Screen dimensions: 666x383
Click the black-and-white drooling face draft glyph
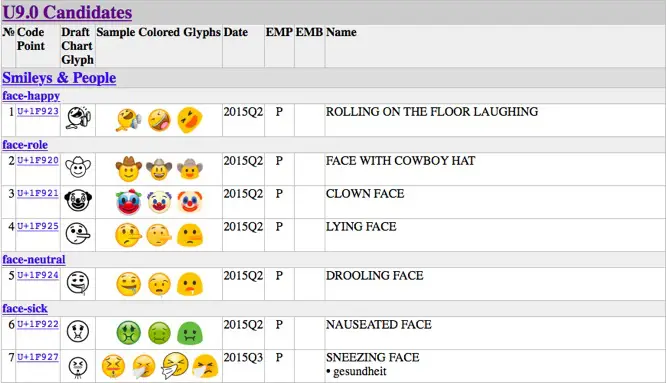pyautogui.click(x=78, y=283)
